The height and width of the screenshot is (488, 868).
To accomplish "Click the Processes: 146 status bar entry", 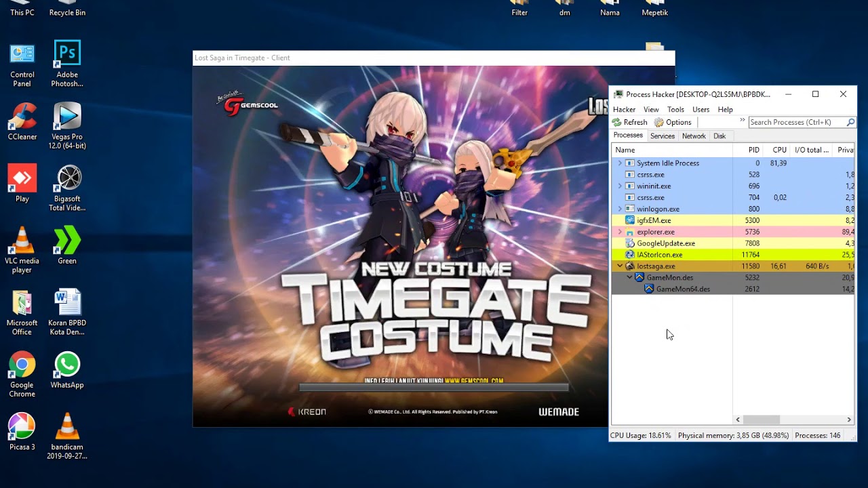I will (817, 436).
